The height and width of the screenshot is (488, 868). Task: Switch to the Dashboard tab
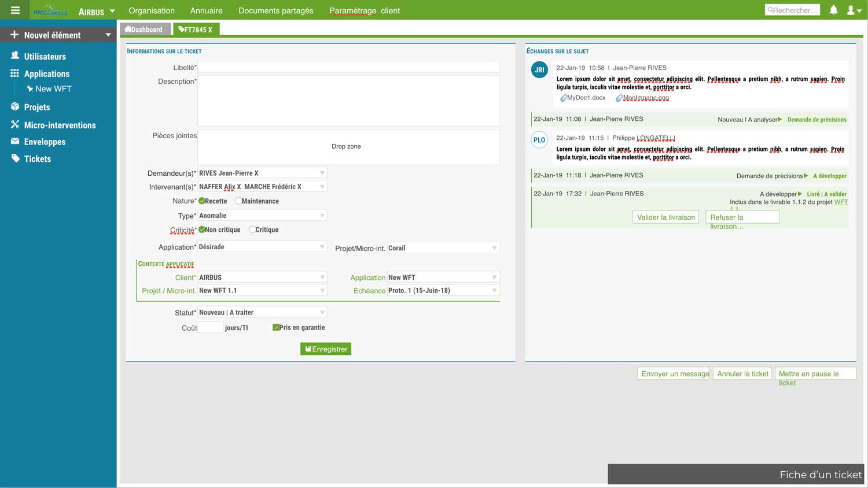(146, 29)
